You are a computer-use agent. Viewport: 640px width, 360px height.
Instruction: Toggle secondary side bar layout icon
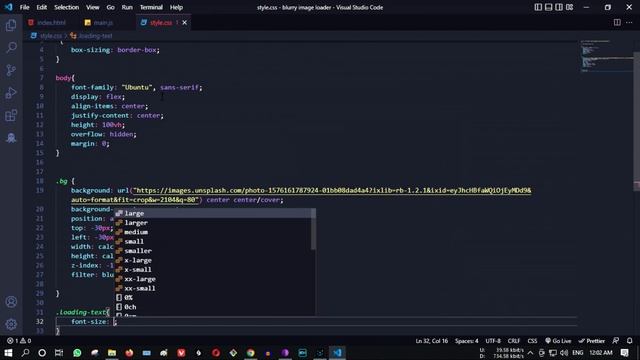559,7
